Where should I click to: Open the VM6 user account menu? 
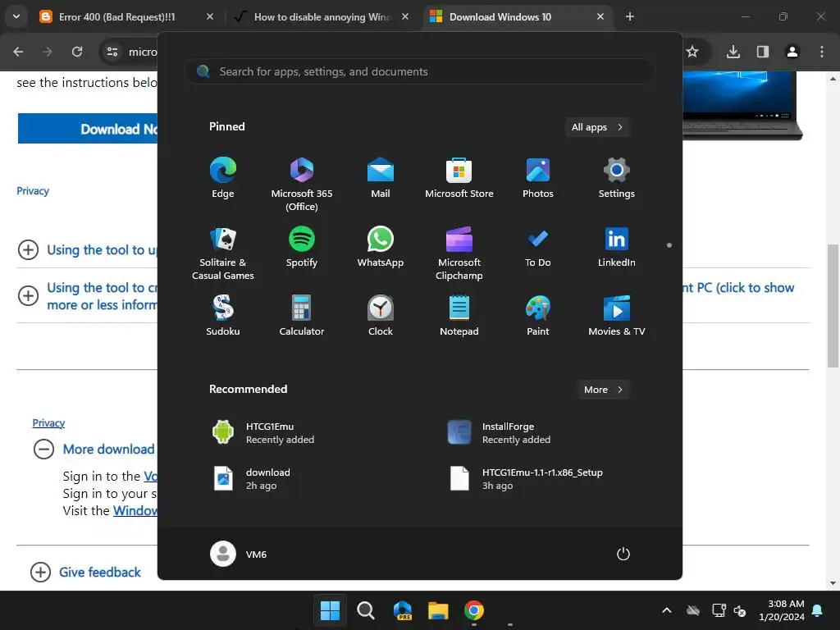tap(239, 554)
